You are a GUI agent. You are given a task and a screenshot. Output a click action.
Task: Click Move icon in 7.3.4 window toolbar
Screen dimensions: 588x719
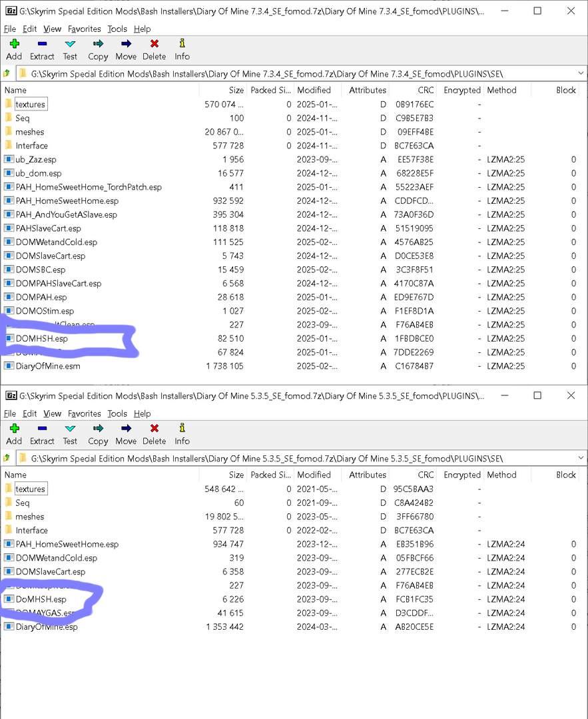126,43
